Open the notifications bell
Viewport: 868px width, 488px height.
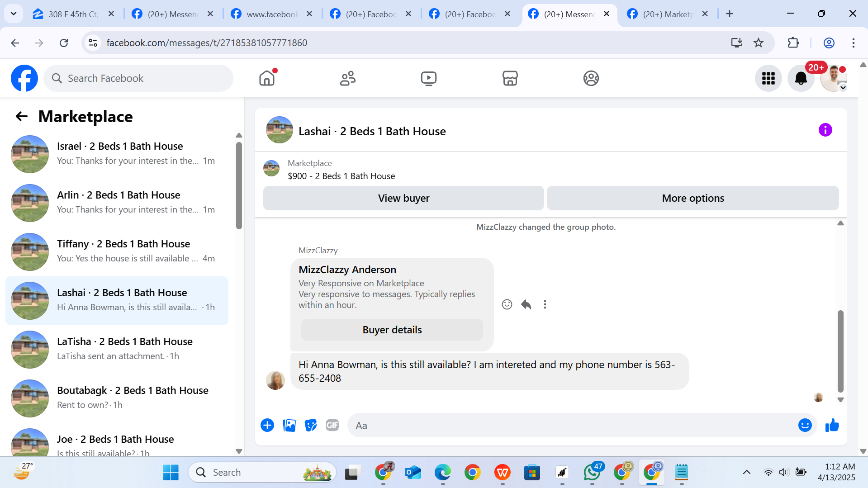tap(801, 78)
